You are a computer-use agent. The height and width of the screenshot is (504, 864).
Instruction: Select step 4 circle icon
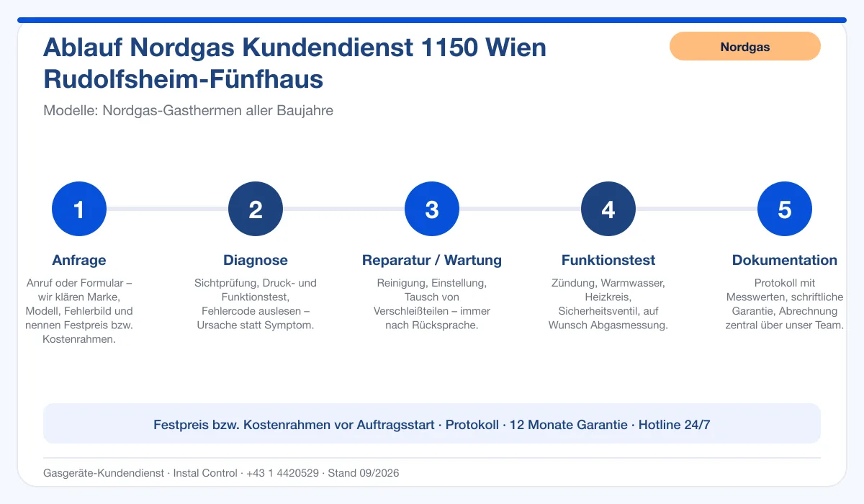click(x=608, y=210)
